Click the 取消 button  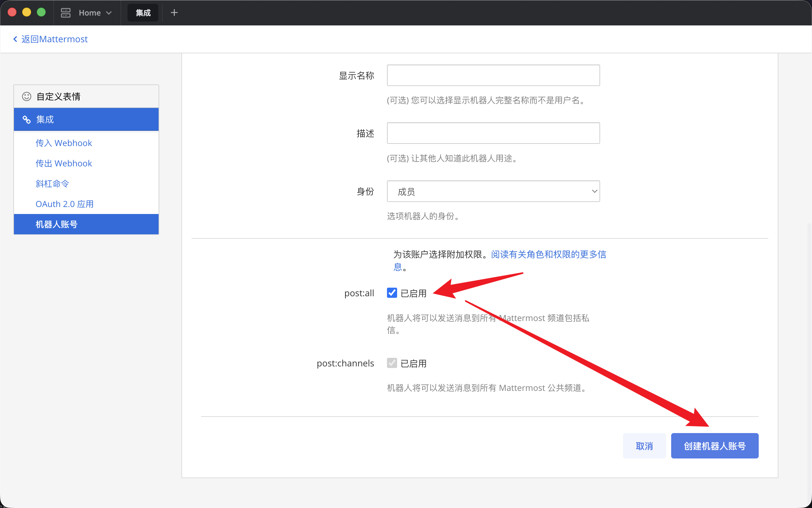[x=644, y=446]
